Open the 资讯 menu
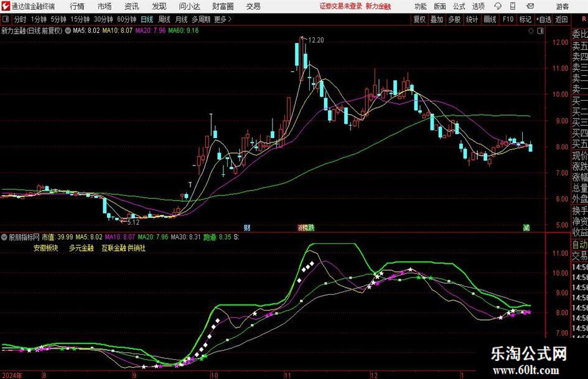The width and height of the screenshot is (588, 379). (132, 6)
